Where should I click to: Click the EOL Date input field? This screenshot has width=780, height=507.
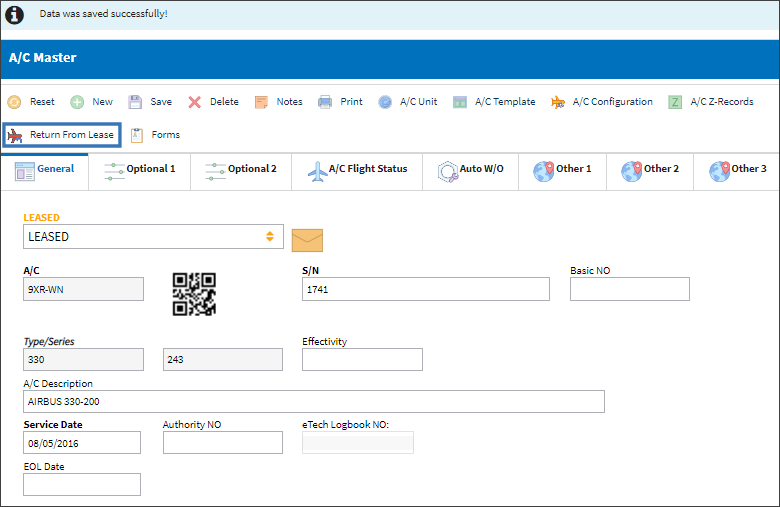(82, 485)
